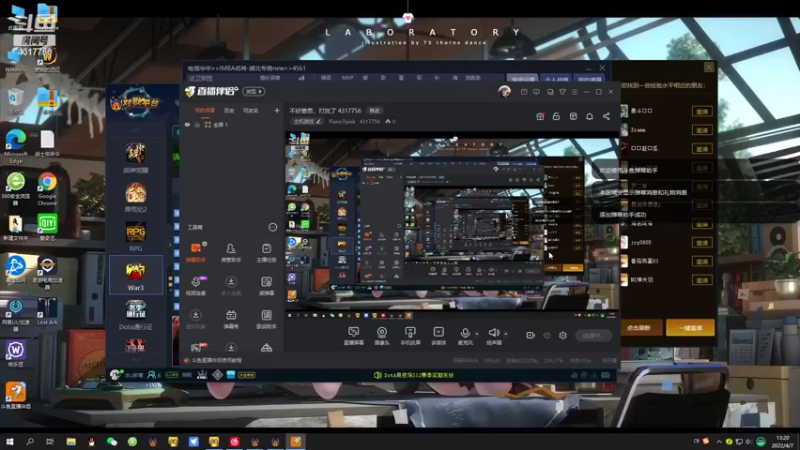Expand microphone options arrow
The image size is (800, 450).
(x=477, y=334)
